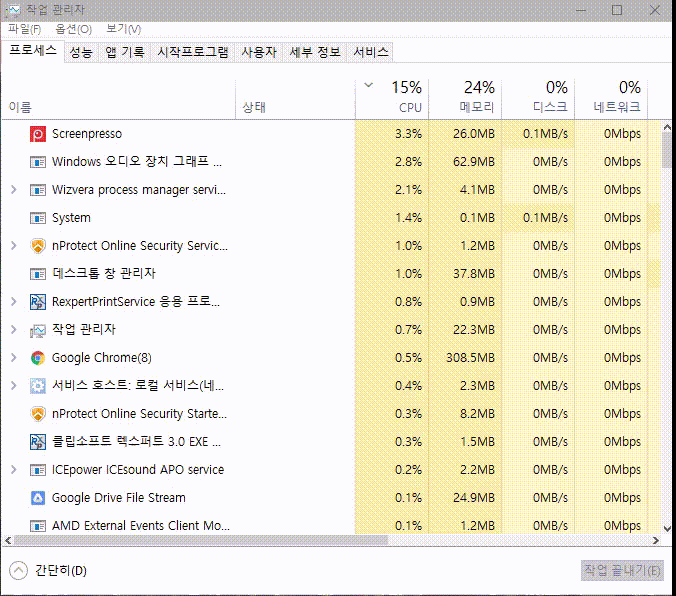The image size is (676, 596).
Task: Switch to the 성능 tab
Action: click(81, 53)
